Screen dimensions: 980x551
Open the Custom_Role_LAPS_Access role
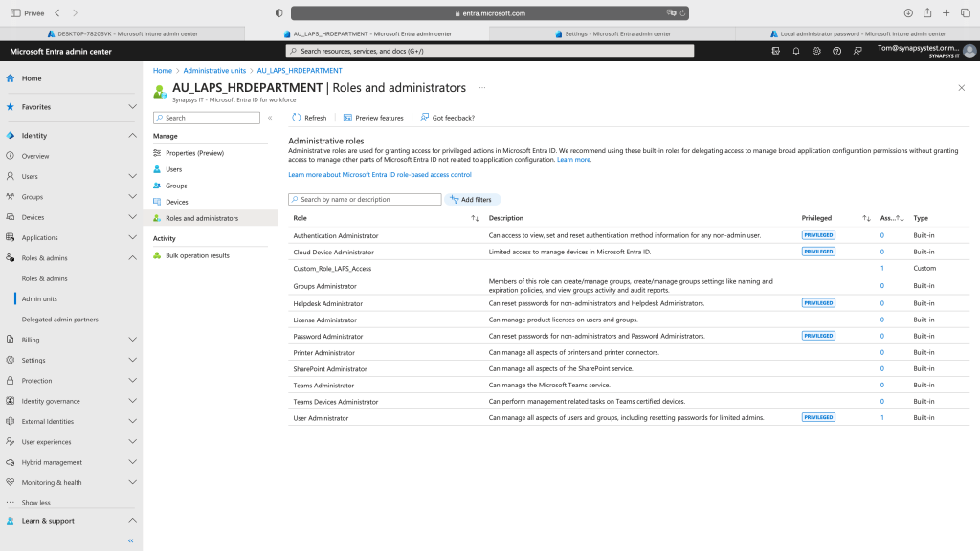(332, 269)
